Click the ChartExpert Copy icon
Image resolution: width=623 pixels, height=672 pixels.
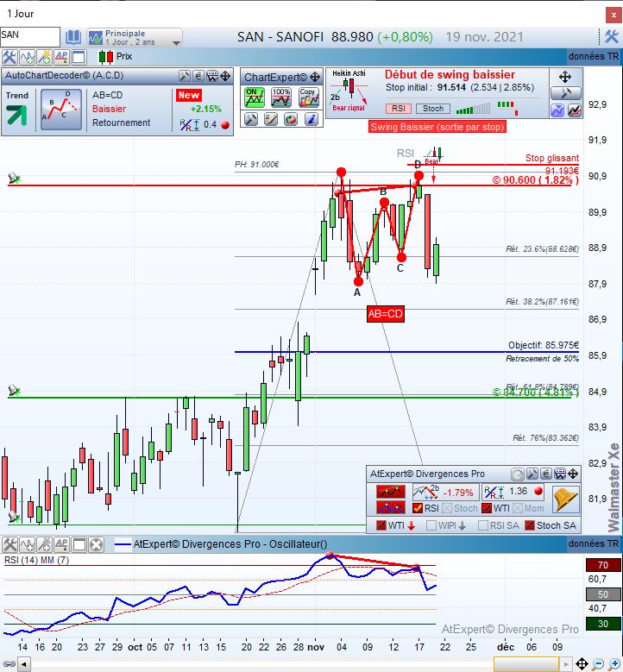(309, 97)
